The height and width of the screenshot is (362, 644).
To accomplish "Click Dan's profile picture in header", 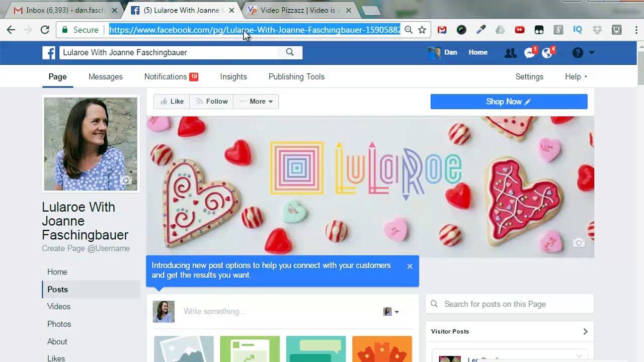I will (x=434, y=53).
